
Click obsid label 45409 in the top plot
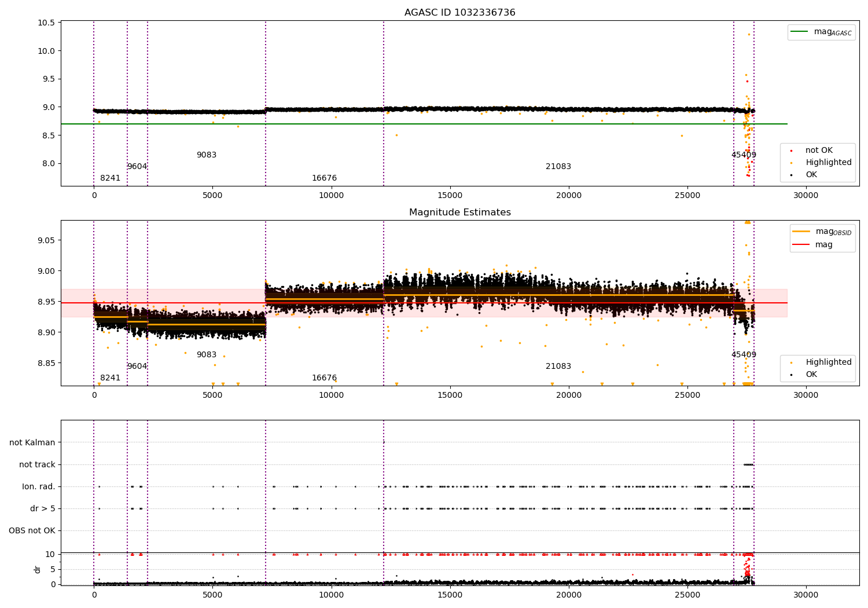pos(744,155)
